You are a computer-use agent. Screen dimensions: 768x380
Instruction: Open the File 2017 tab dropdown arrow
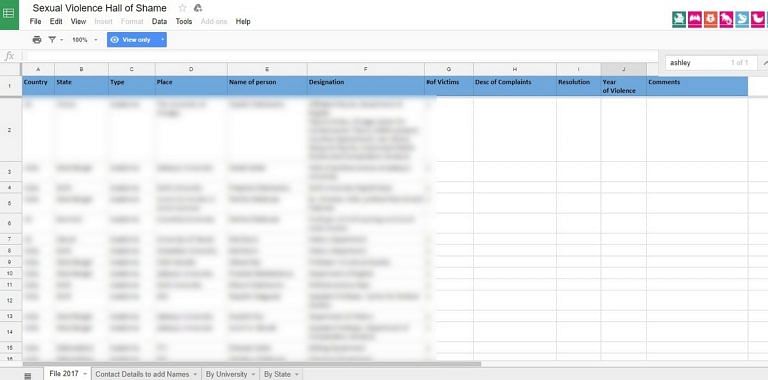(85, 374)
